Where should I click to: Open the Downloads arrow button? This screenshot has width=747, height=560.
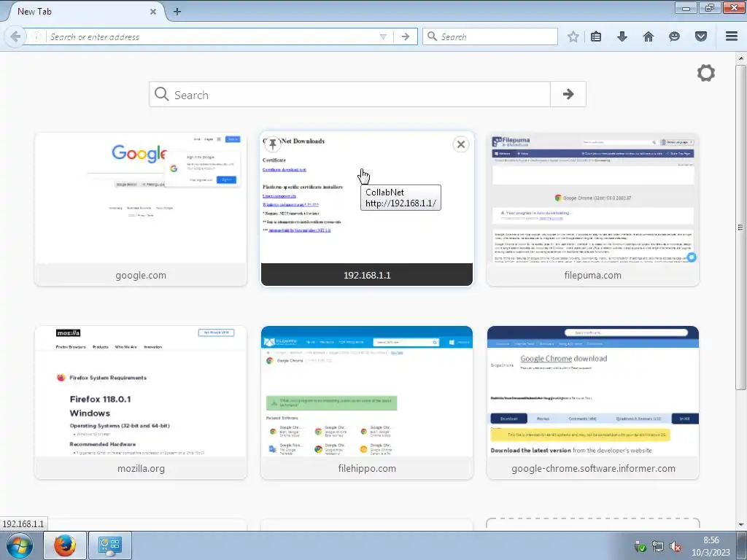622,36
